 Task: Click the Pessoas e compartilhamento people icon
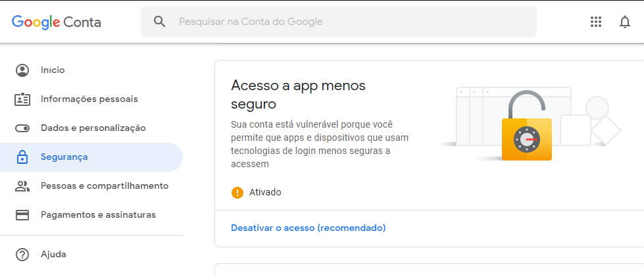22,186
